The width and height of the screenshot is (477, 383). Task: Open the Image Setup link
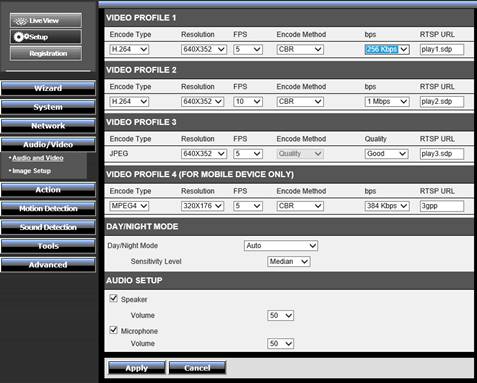[x=31, y=171]
